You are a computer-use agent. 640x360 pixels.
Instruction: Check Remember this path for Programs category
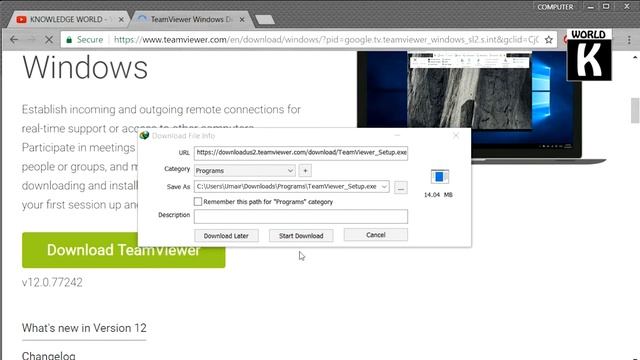[198, 202]
